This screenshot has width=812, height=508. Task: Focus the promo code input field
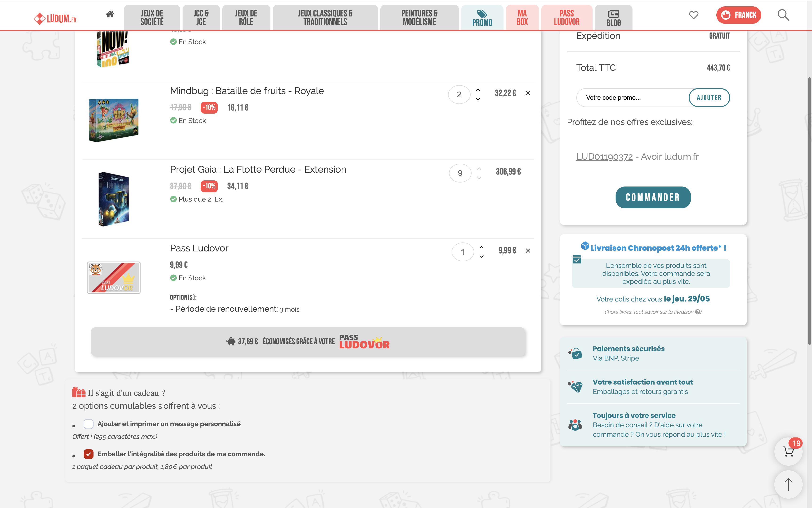click(x=633, y=98)
